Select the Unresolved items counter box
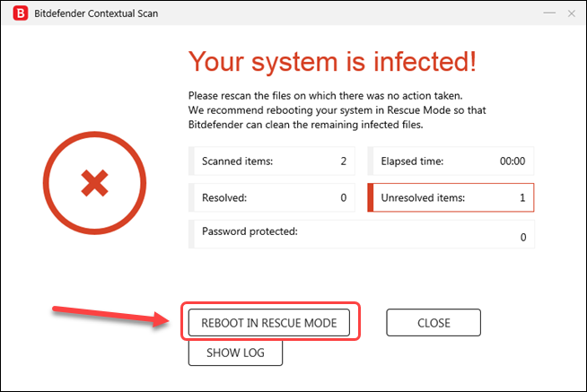Image resolution: width=587 pixels, height=392 pixels. 451,197
